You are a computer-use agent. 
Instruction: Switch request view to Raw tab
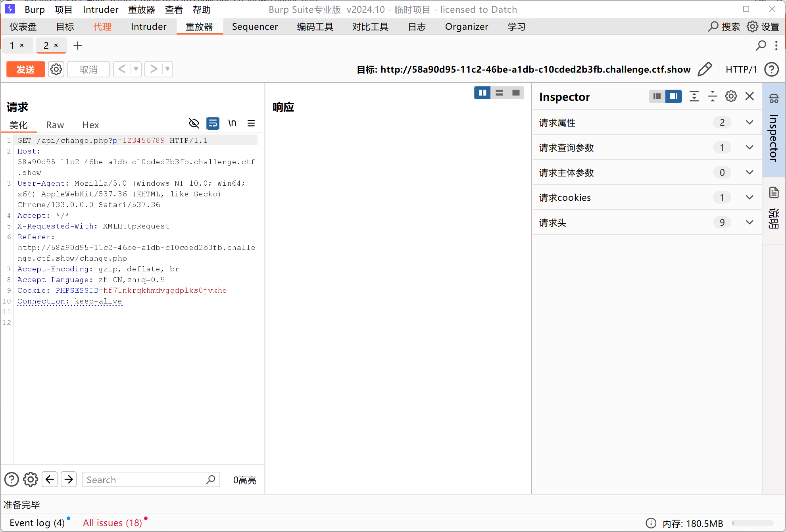coord(55,125)
